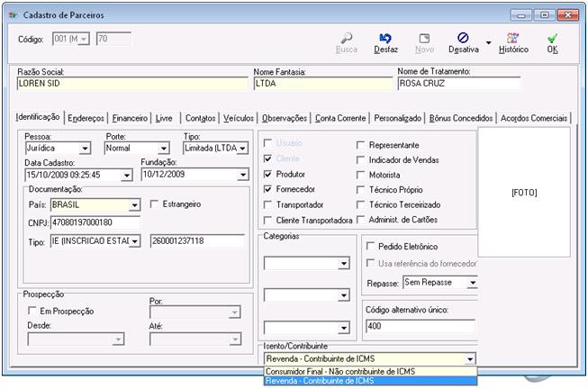Click the Busca search icon
This screenshot has width=588, height=389.
pyautogui.click(x=347, y=39)
